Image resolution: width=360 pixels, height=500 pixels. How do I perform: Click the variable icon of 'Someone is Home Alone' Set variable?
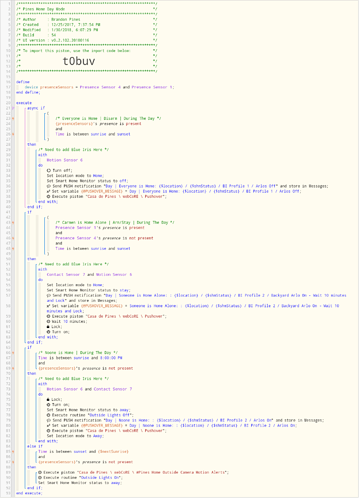coord(48,306)
